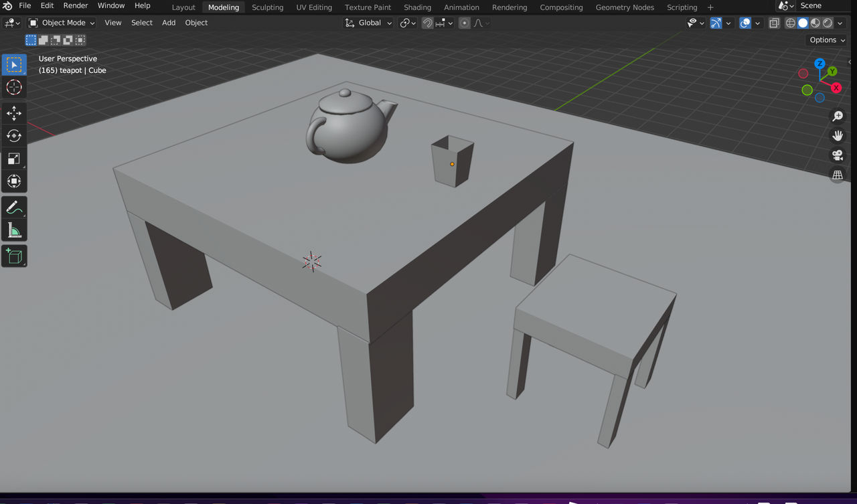857x504 pixels.
Task: Switch viewport shading to Rendered sphere icon
Action: click(x=826, y=23)
